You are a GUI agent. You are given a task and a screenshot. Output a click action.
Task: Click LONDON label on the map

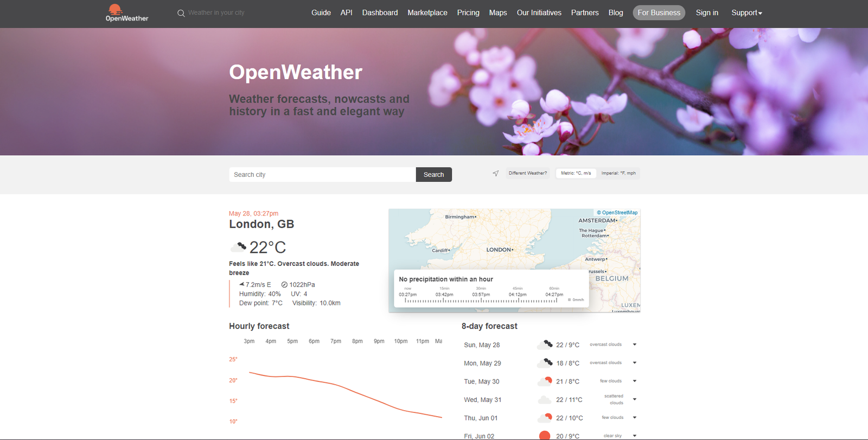[499, 250]
